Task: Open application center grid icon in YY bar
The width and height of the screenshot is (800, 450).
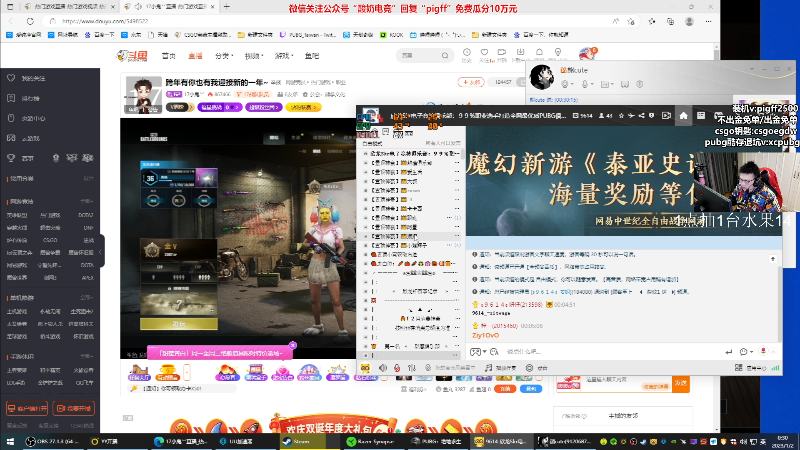Action: [738, 368]
